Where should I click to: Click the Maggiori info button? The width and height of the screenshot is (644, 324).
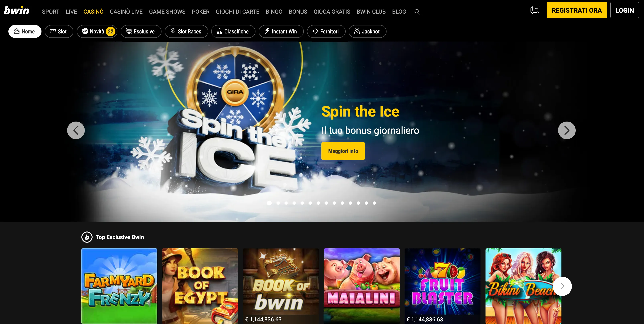(343, 151)
